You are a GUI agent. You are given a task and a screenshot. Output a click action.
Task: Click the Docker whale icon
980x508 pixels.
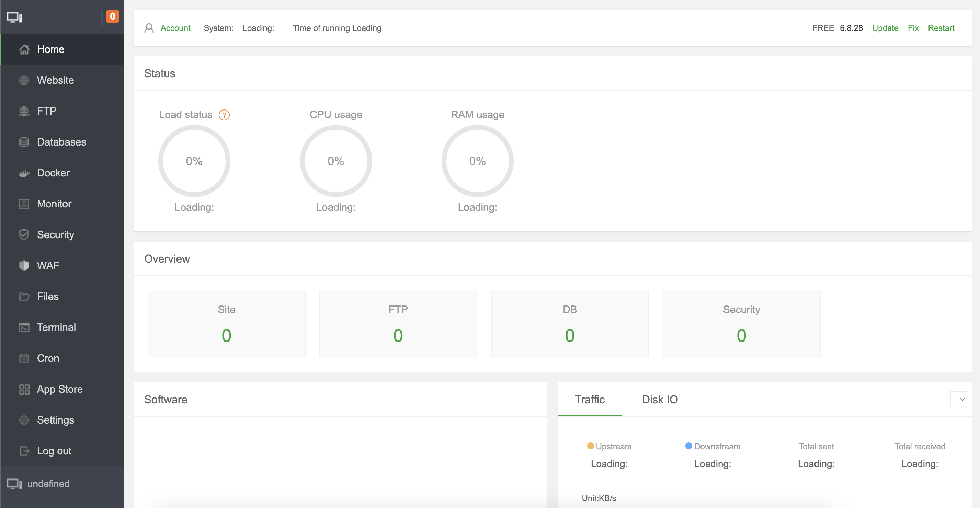tap(24, 173)
